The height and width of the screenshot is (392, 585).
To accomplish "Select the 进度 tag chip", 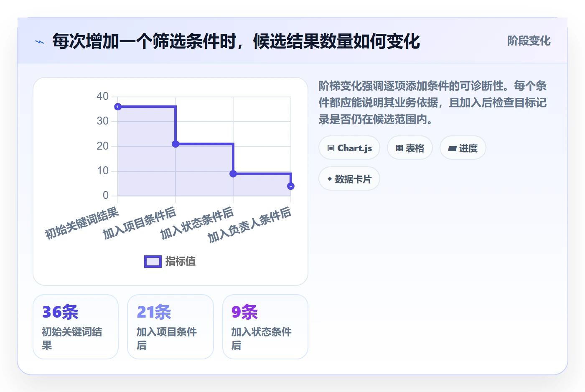I will tap(463, 148).
